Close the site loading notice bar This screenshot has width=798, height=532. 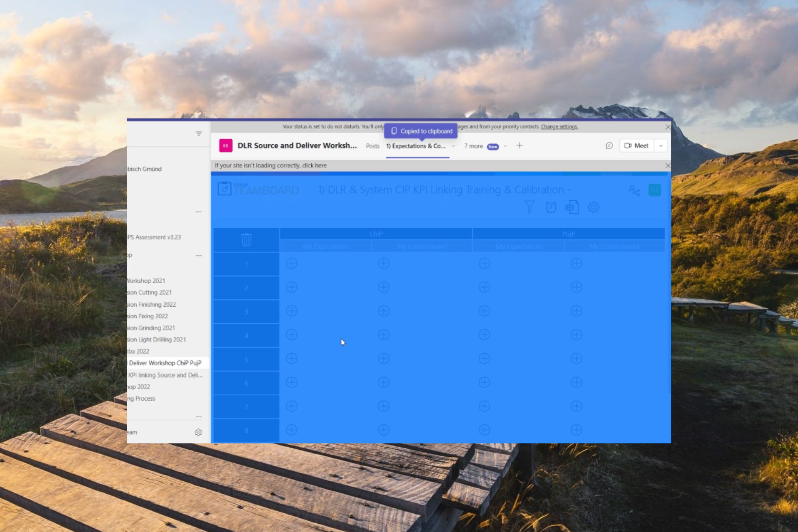(668, 165)
